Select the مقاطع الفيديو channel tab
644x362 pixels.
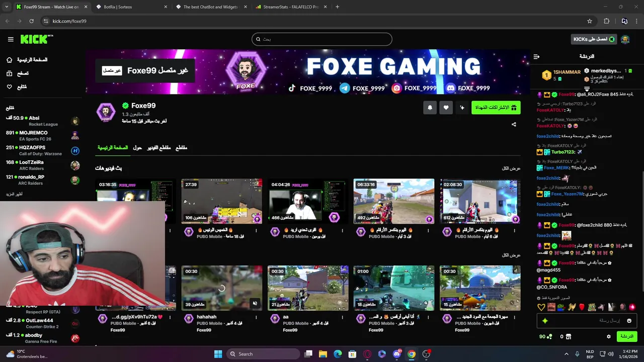[159, 148]
